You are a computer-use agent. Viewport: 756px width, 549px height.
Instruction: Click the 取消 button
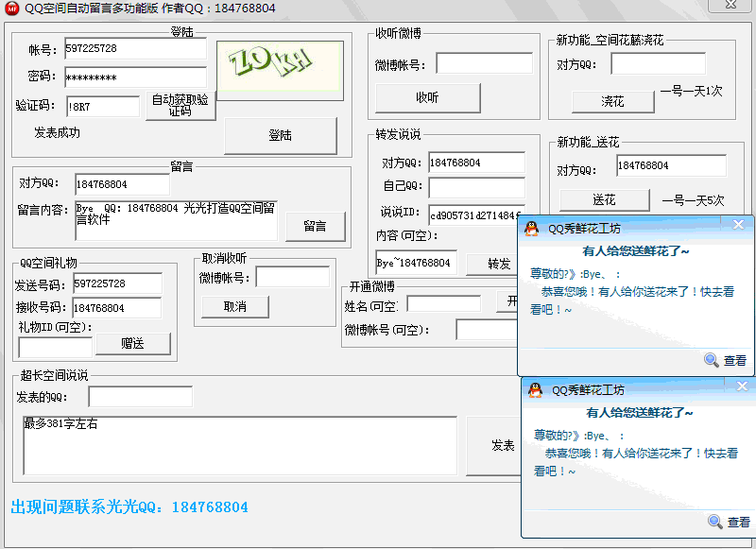[234, 306]
